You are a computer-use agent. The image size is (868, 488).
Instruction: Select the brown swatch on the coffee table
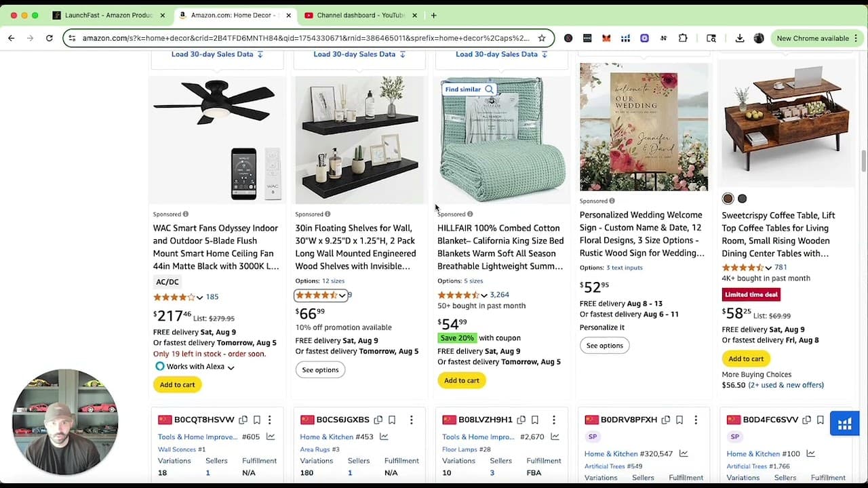pos(728,199)
